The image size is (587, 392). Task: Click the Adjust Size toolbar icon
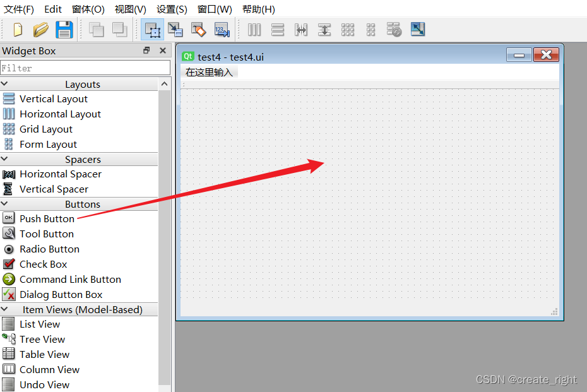[418, 30]
